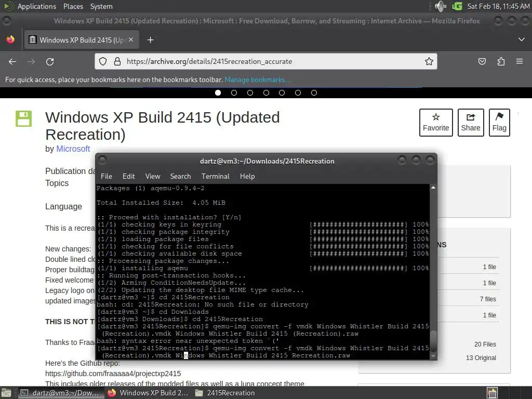Click the volume speaker tray icon
This screenshot has height=399, width=532.
(x=441, y=6)
